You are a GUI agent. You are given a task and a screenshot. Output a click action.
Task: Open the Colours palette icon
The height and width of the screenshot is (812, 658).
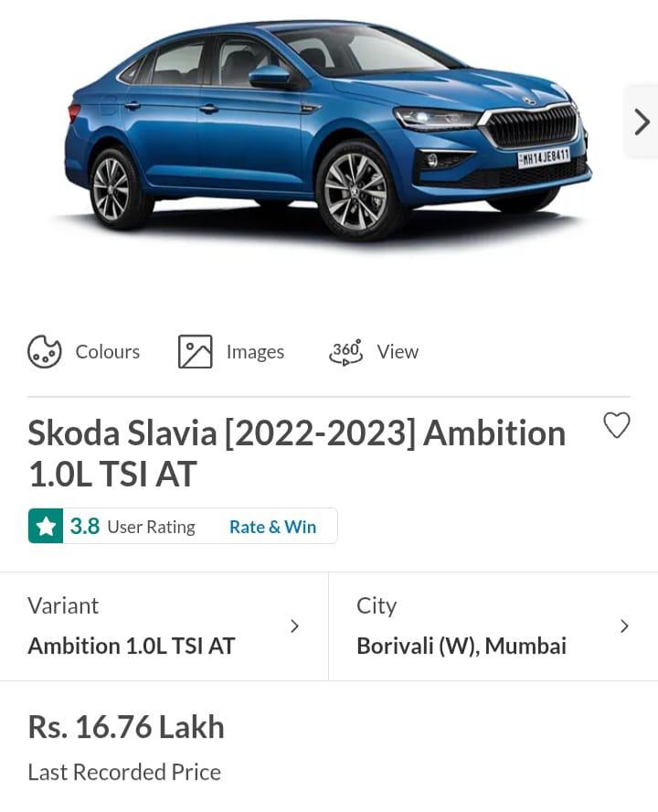[x=45, y=352]
